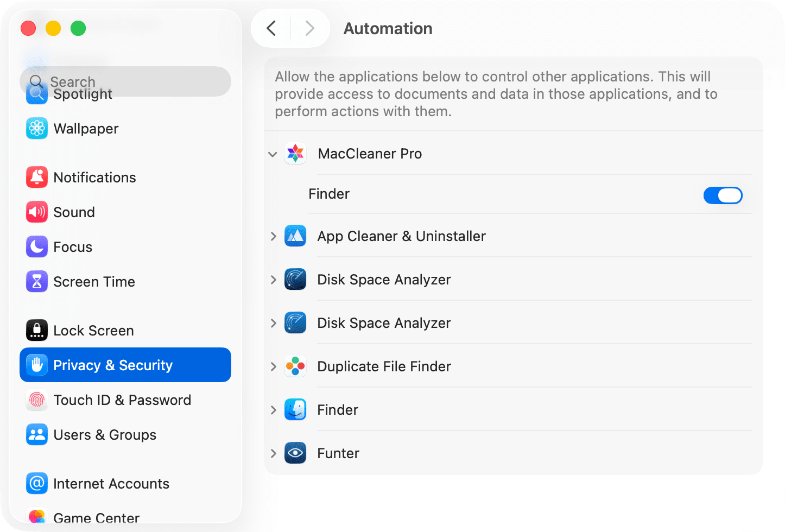Expand the Funter disclosure chevron

pos(273,453)
